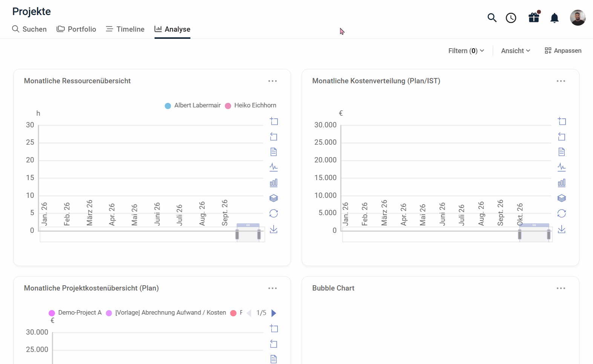Open the gift box news icon
The height and width of the screenshot is (364, 593).
click(x=534, y=17)
